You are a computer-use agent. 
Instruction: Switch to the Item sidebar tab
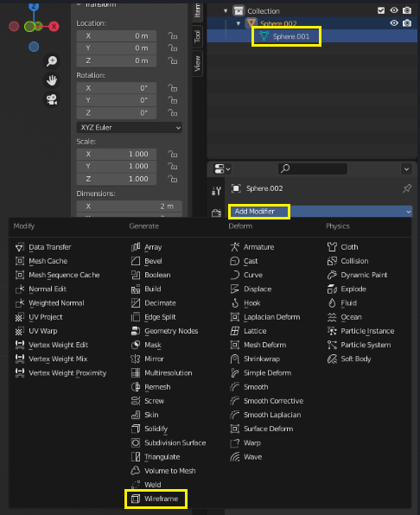point(197,10)
